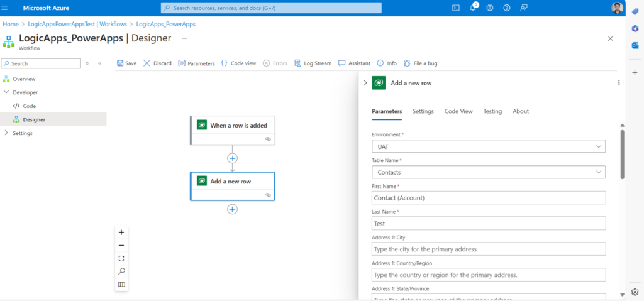
Task: Click File a bug
Action: click(420, 63)
